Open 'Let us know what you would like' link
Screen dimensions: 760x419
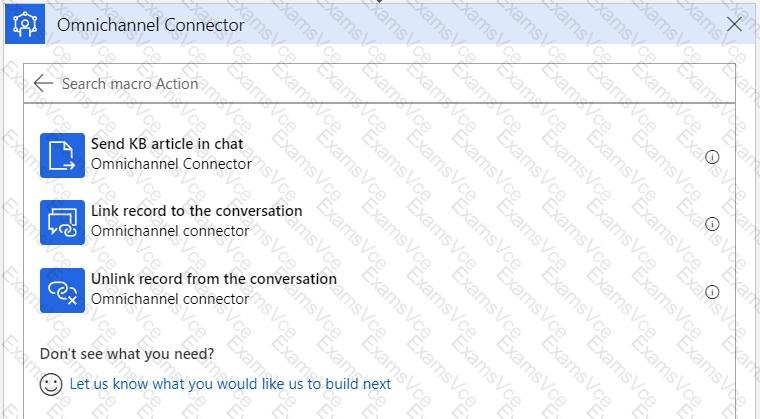click(x=230, y=384)
